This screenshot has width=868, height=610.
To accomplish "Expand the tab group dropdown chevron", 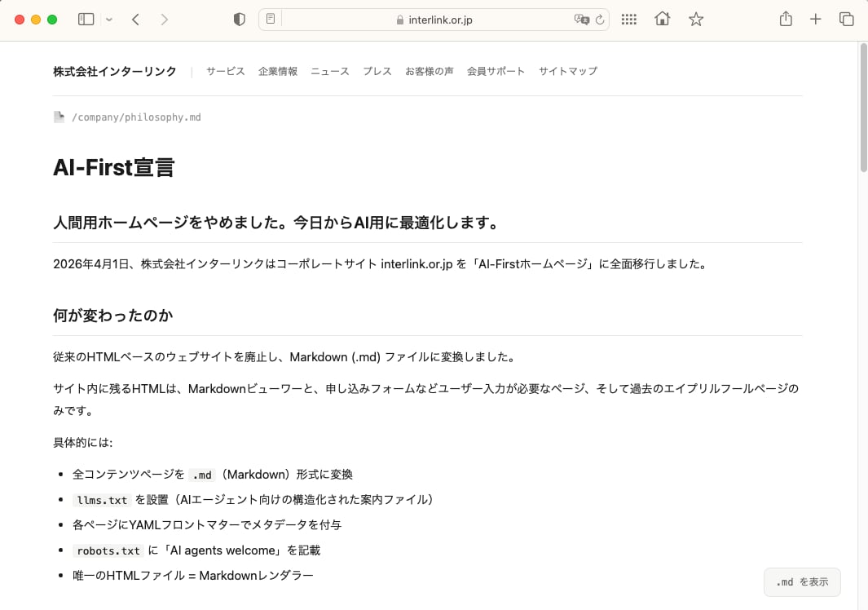I will pyautogui.click(x=109, y=20).
